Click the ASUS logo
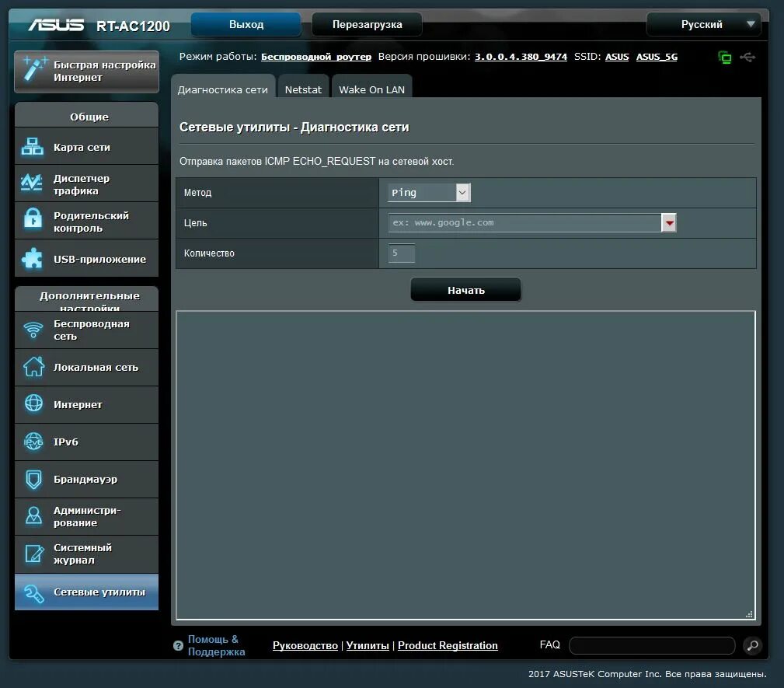Viewport: 784px width, 688px height. [56, 25]
